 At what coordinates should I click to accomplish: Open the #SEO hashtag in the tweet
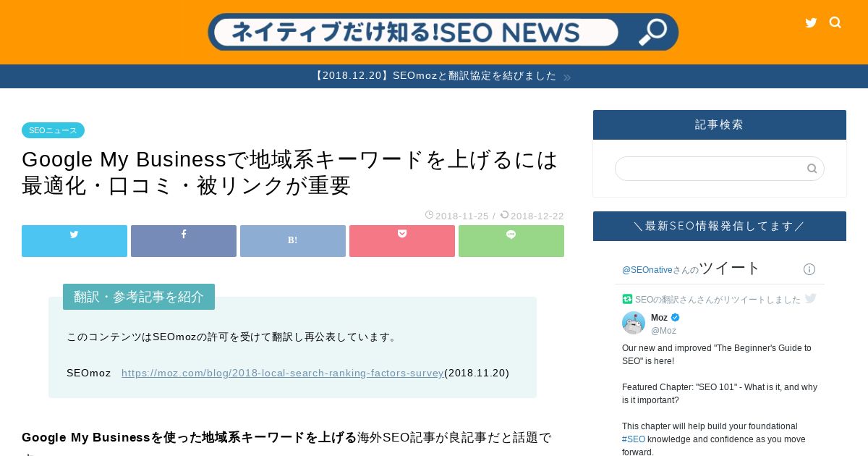(x=634, y=439)
